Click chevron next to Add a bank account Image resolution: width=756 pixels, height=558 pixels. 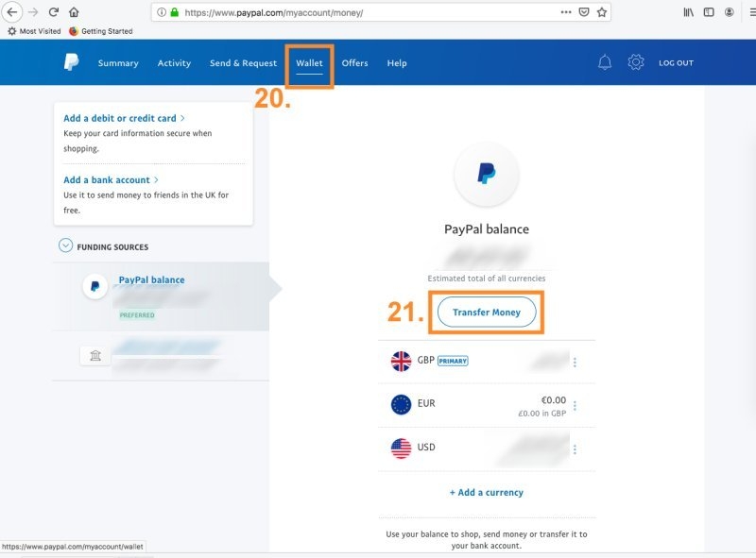[x=156, y=179]
